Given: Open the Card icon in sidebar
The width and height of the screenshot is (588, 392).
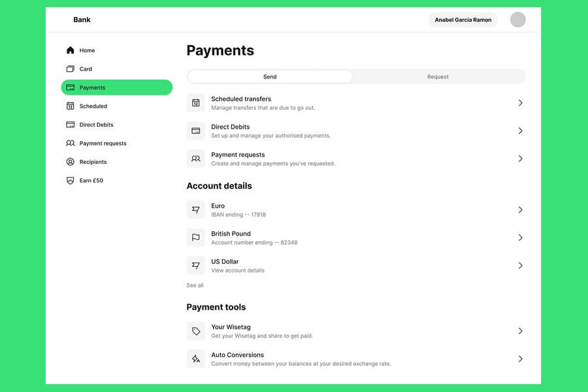Looking at the screenshot, I should click(71, 69).
